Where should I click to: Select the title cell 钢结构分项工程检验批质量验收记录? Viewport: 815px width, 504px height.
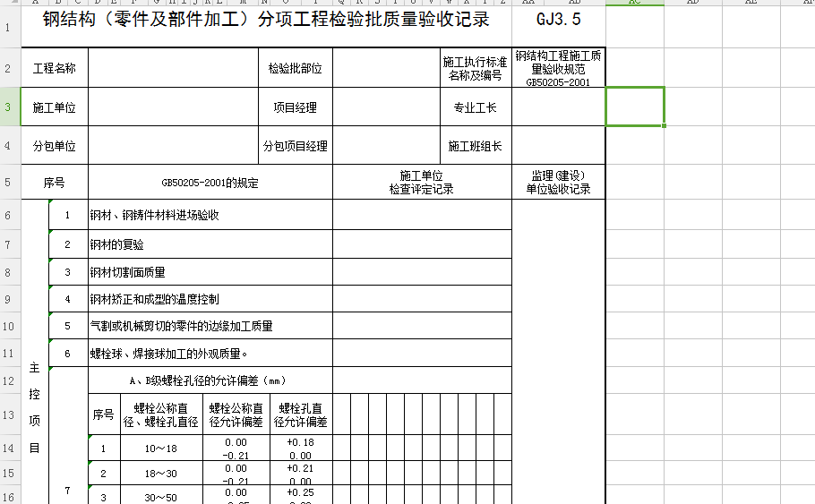point(266,21)
